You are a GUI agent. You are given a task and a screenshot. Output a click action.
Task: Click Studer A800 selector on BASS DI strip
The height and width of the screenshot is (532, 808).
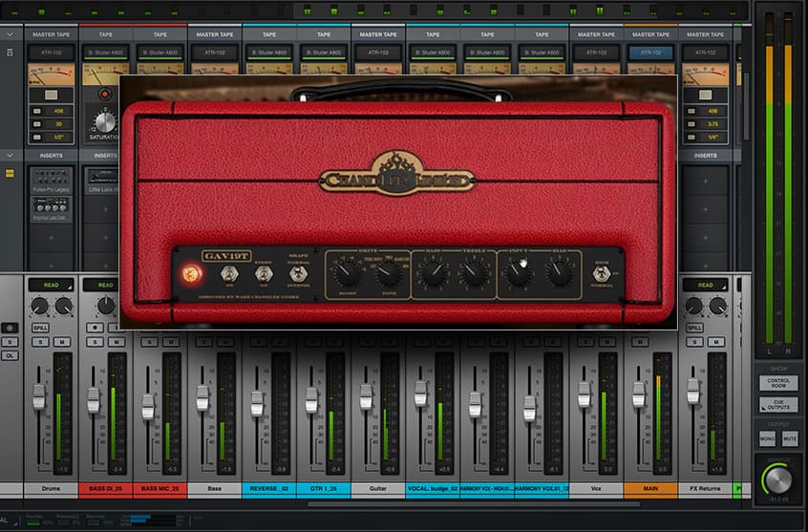coord(106,53)
